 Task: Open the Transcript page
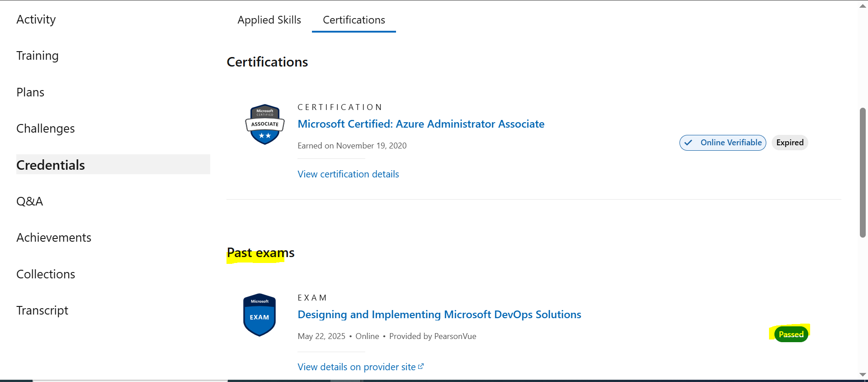tap(42, 310)
